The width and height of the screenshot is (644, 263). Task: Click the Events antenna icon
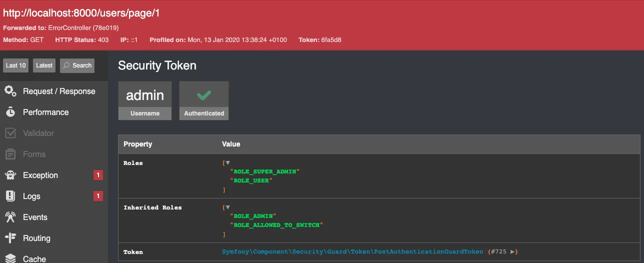10,217
